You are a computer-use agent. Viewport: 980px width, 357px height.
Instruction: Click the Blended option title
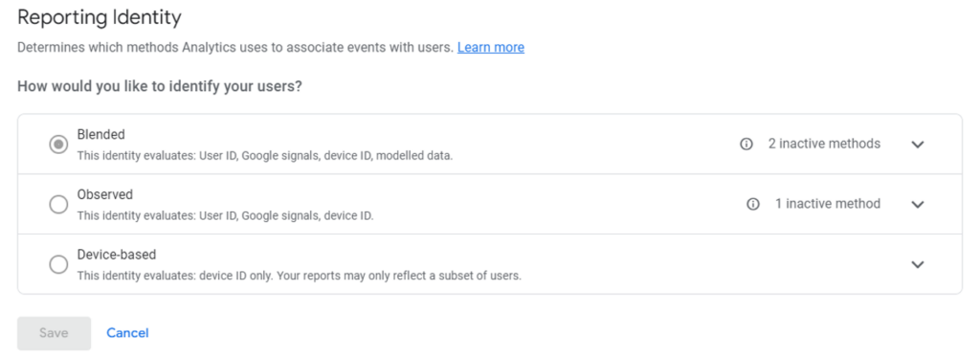coord(101,134)
